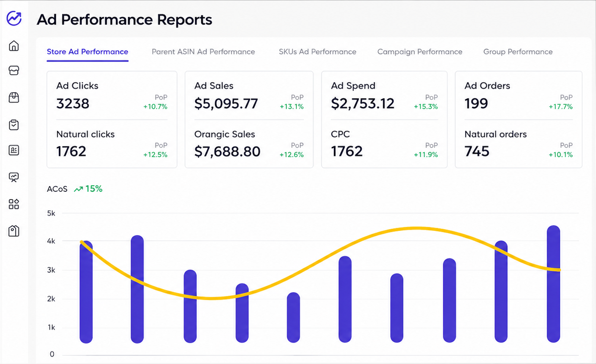Switch to Group Performance tab
The image size is (596, 364).
coord(518,52)
